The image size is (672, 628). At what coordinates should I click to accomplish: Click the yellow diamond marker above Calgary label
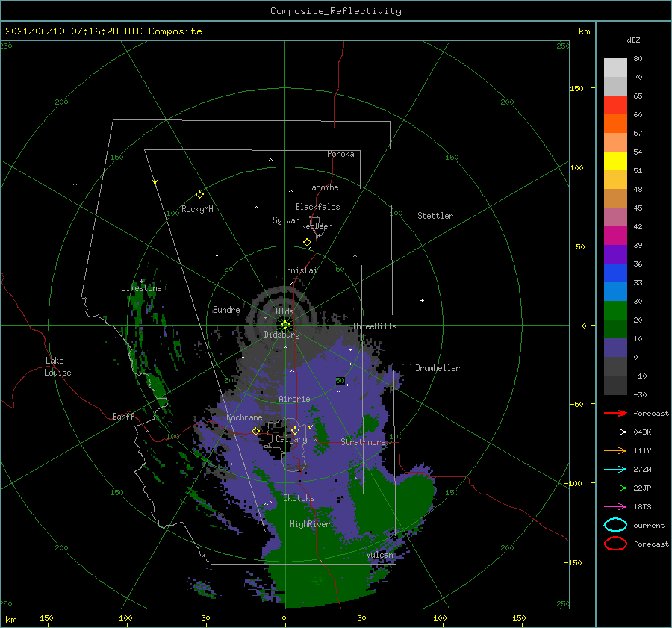click(295, 431)
